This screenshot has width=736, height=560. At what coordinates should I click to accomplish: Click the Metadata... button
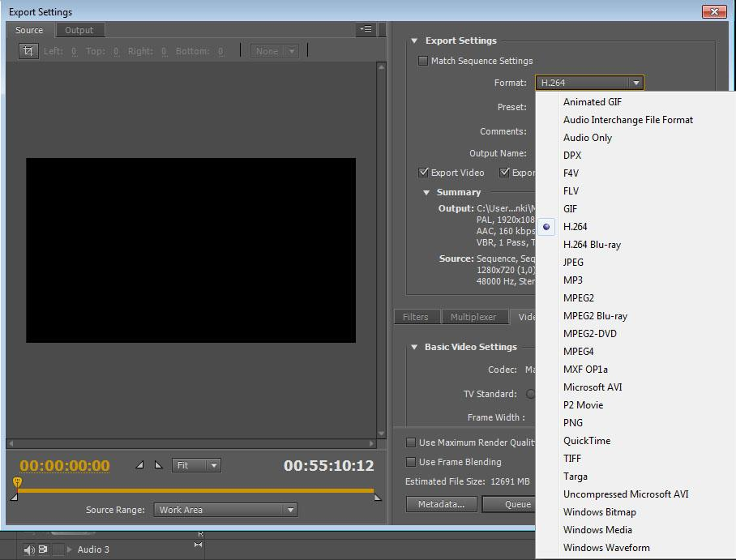[x=441, y=504]
